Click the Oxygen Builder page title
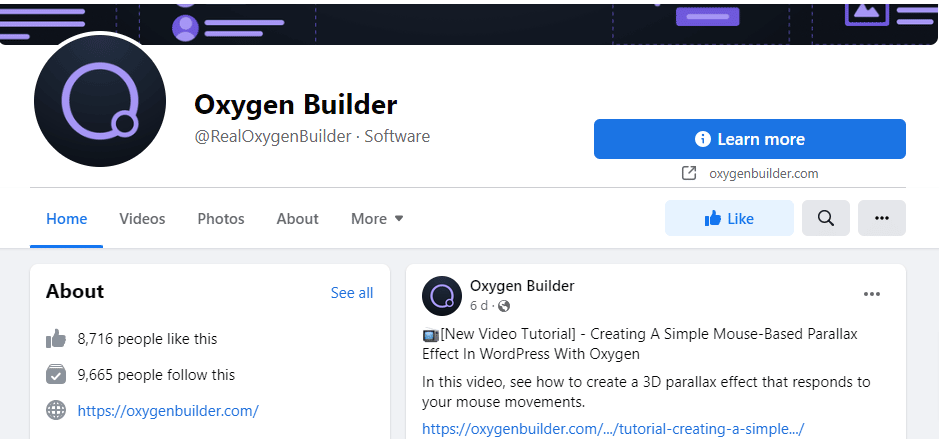The height and width of the screenshot is (439, 939). click(295, 105)
